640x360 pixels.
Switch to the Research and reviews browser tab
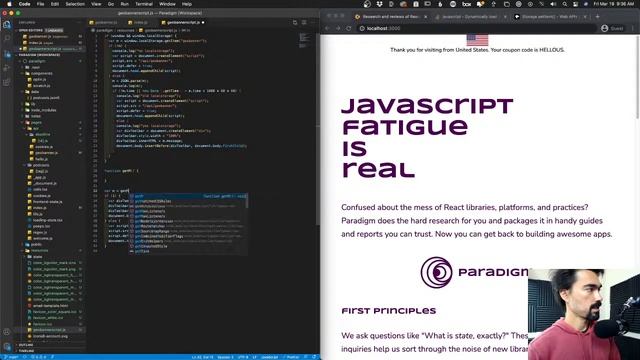391,17
